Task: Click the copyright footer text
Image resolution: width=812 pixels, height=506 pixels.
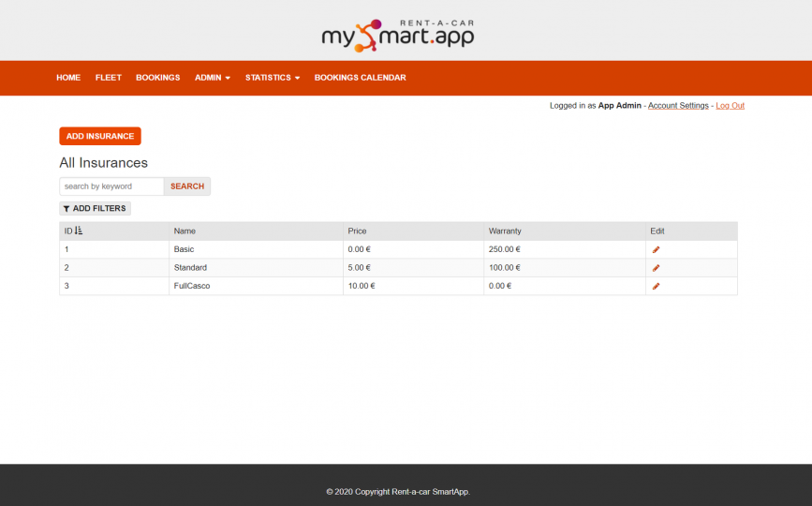Action: pos(398,492)
